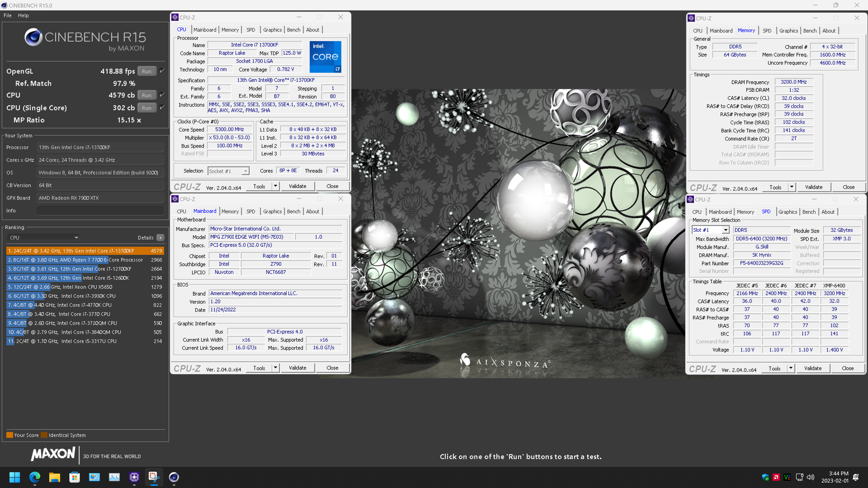This screenshot has height=488, width=868.
Task: Click the CPU-Z taskbar icon
Action: click(x=134, y=477)
